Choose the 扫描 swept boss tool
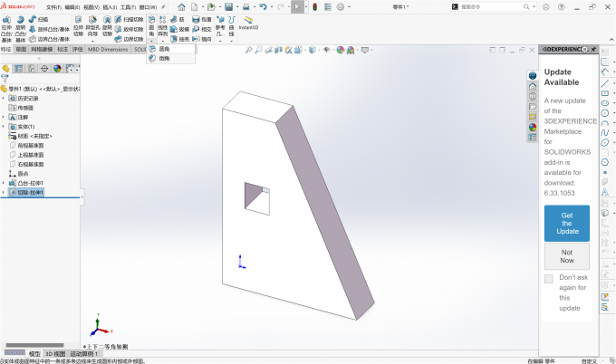The height and width of the screenshot is (364, 616). (x=38, y=19)
